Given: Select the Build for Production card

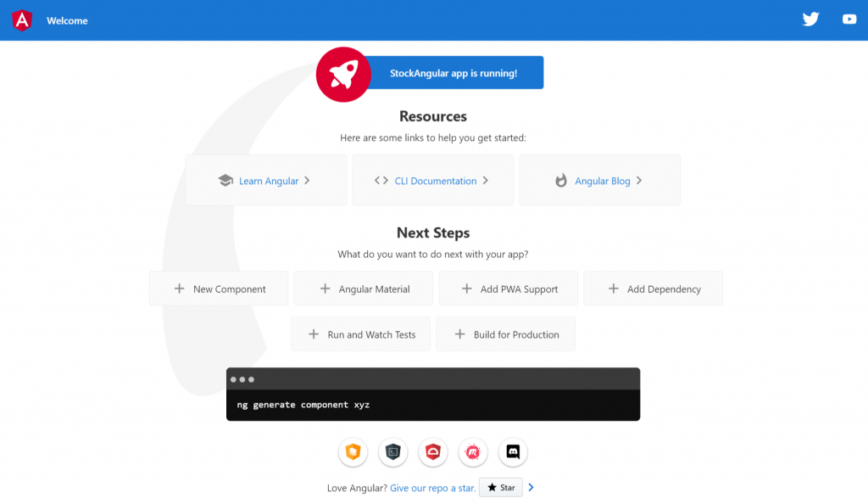Looking at the screenshot, I should click(x=506, y=334).
